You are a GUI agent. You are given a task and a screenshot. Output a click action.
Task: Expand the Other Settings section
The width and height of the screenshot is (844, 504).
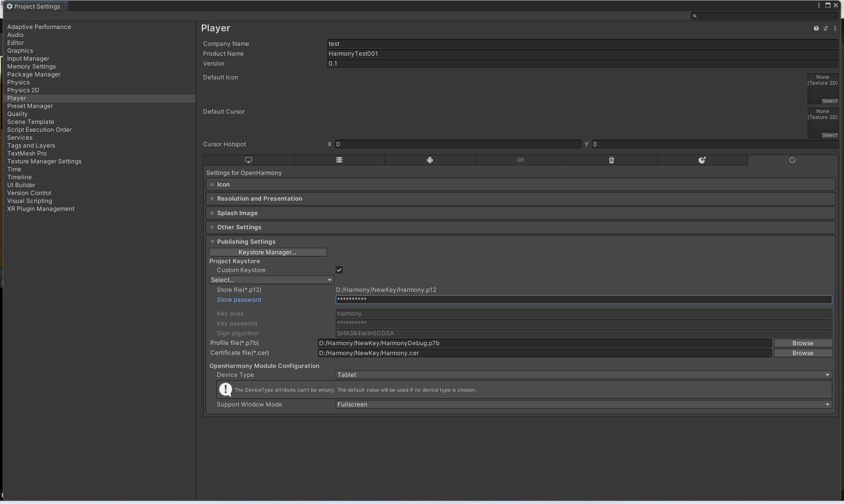pos(520,227)
